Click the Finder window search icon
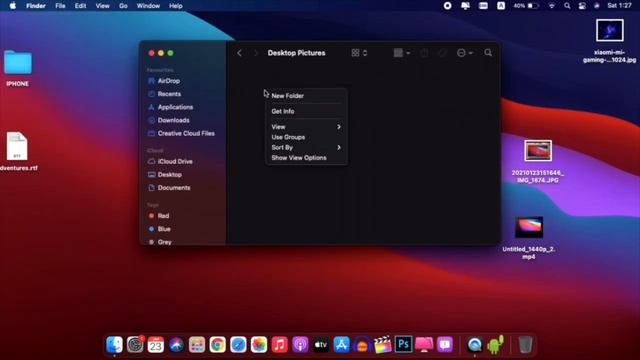640x360 pixels. pos(488,53)
